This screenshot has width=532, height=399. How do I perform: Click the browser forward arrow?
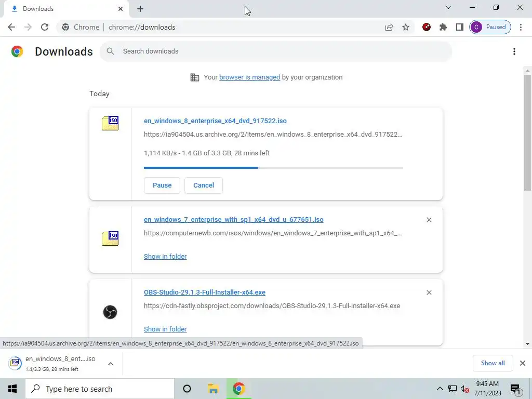pyautogui.click(x=28, y=27)
